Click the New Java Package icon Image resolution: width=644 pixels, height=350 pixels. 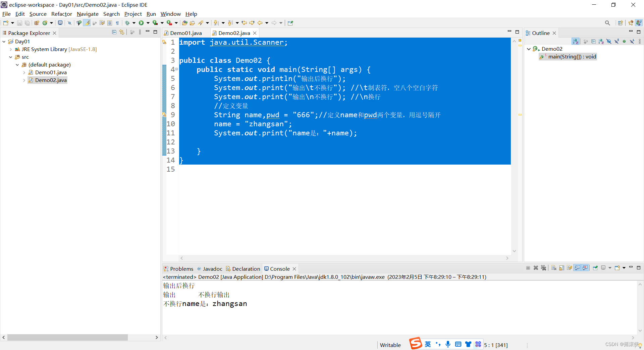[x=37, y=23]
